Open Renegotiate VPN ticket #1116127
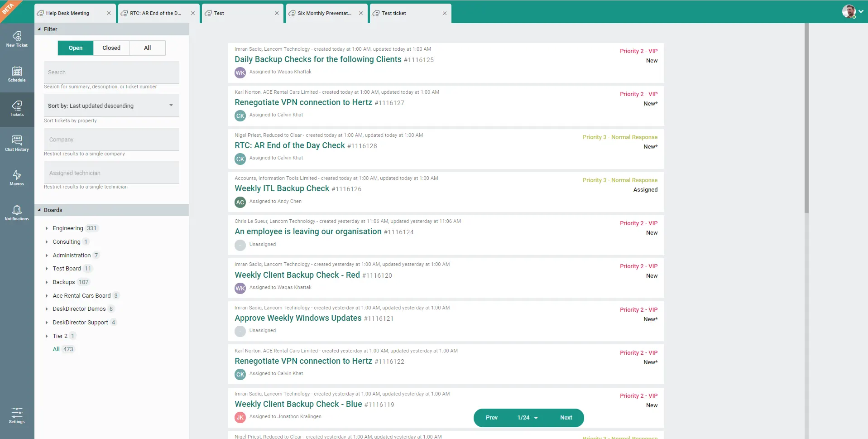The width and height of the screenshot is (868, 439). pyautogui.click(x=303, y=102)
